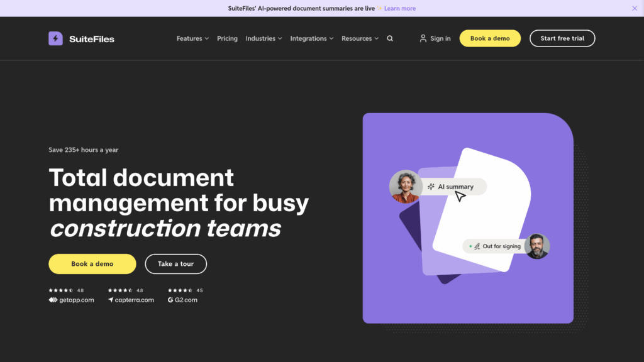Click the SuiteFiles wordmark text
This screenshot has height=362, width=644.
click(92, 39)
